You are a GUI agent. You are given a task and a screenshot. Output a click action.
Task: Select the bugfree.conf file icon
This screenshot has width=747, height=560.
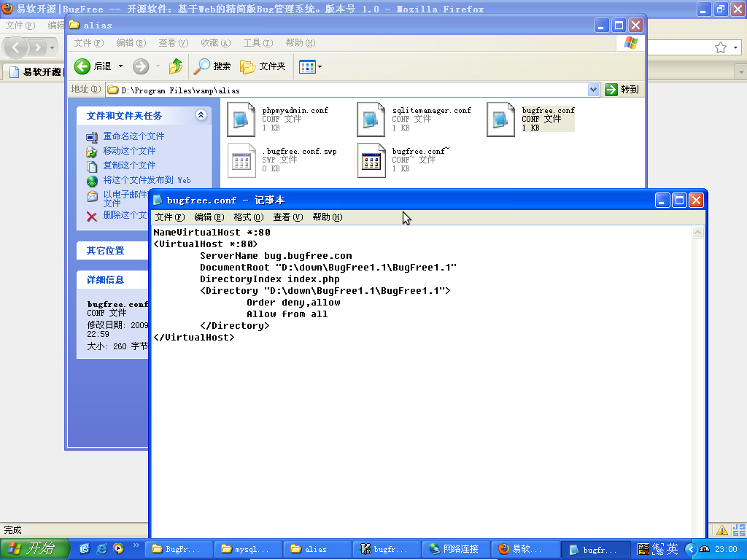pos(500,119)
